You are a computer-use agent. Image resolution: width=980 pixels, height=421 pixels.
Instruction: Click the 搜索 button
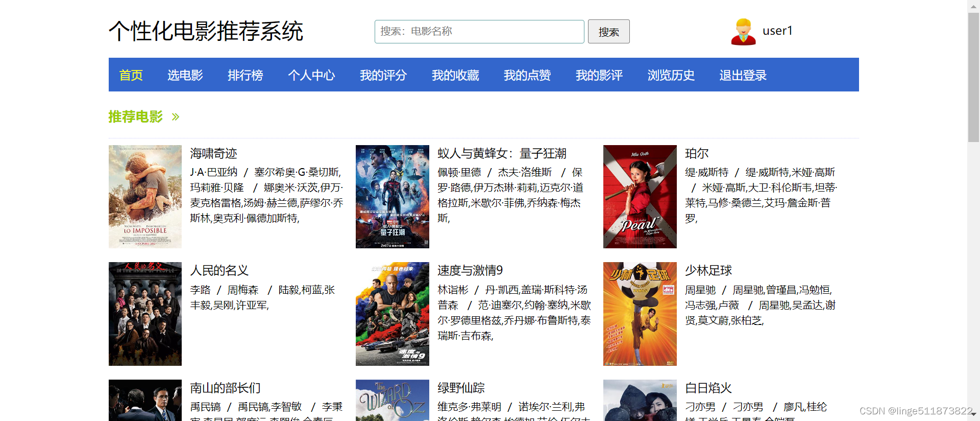pyautogui.click(x=609, y=32)
